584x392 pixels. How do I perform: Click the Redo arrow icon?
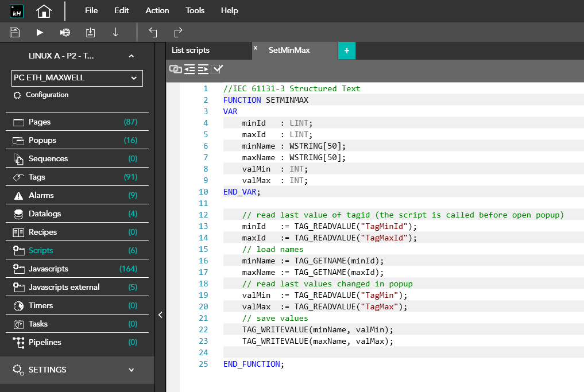coord(178,32)
